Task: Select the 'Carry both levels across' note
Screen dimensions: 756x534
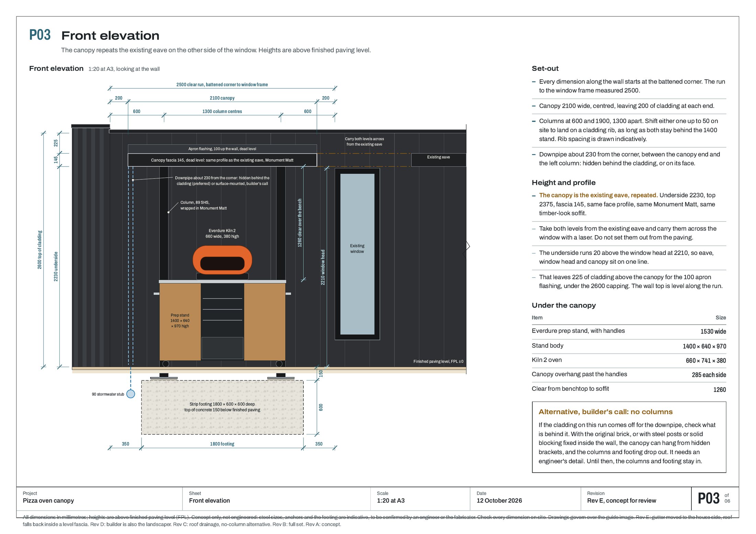Action: 364,141
